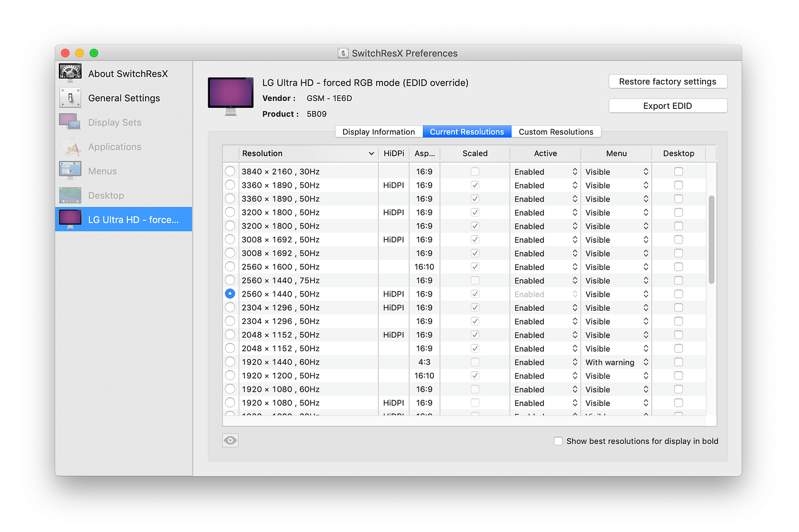Open Menu dropdown for 2560 × 1600, 50Hz
Screen dimensions: 799x532
pos(616,267)
